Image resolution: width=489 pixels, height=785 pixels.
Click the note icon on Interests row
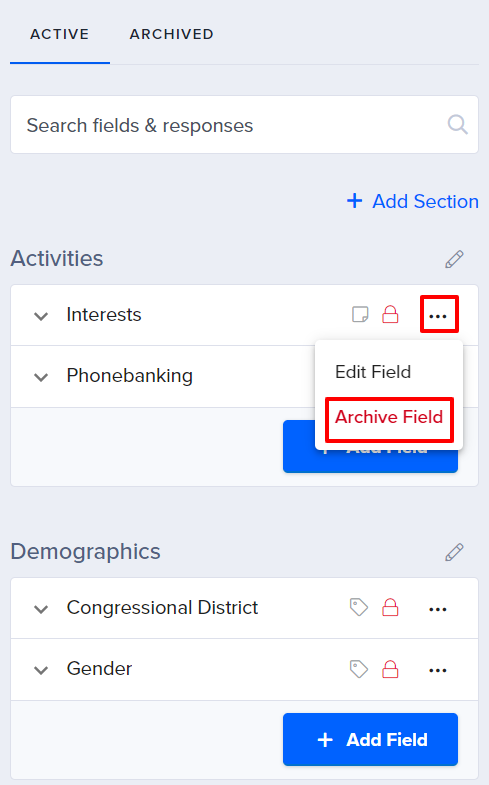(360, 315)
